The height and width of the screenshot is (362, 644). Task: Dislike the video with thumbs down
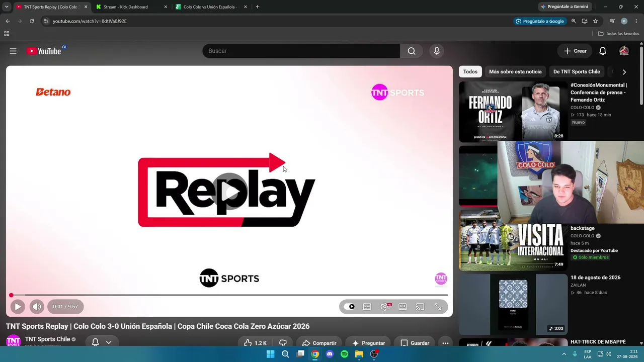pos(283,343)
